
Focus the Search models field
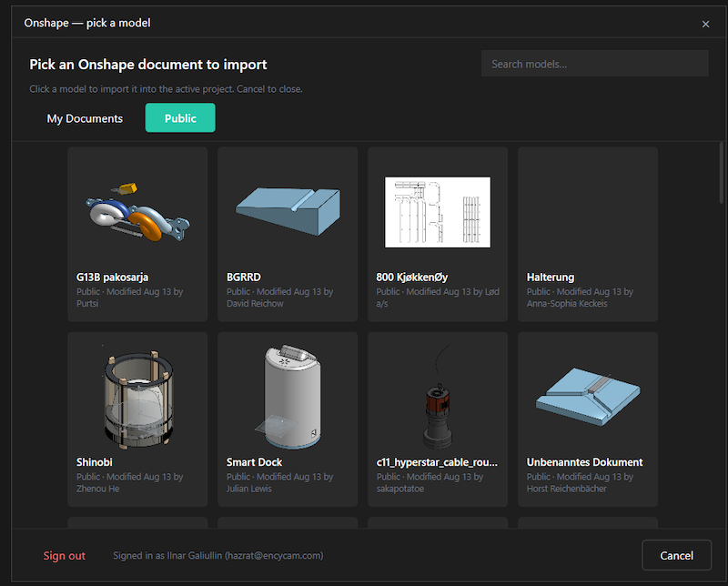click(595, 64)
